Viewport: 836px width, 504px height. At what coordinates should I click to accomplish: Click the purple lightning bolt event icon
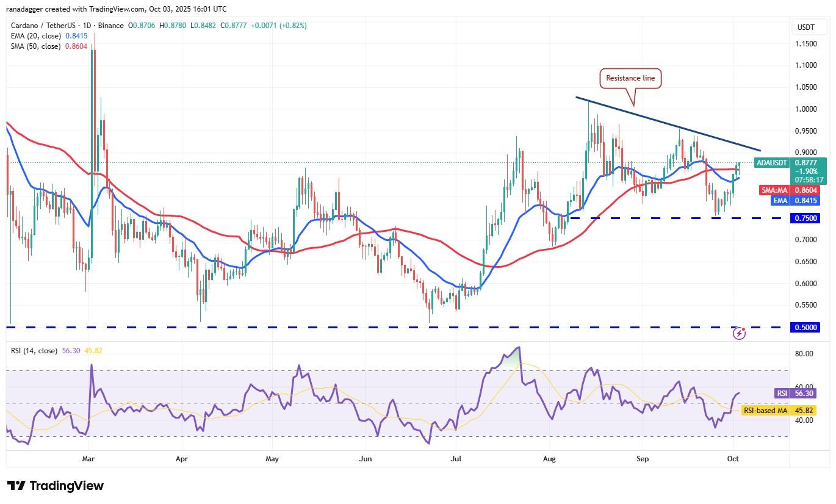point(740,333)
